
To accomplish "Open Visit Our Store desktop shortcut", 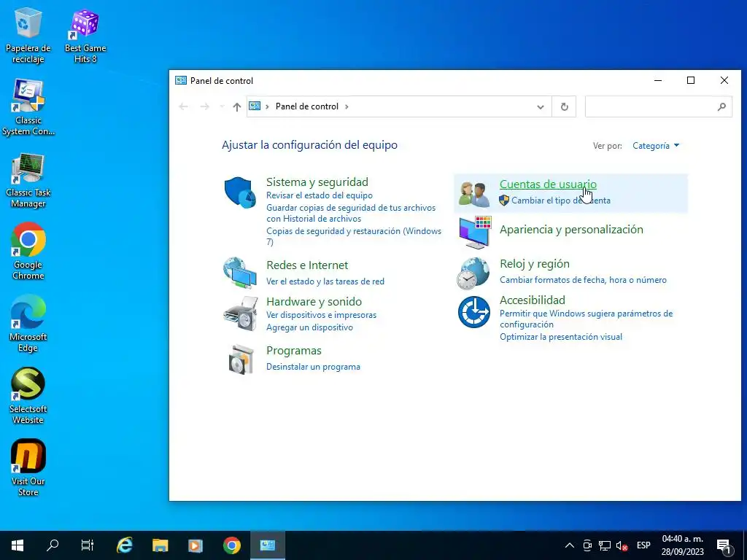I will coord(28,468).
